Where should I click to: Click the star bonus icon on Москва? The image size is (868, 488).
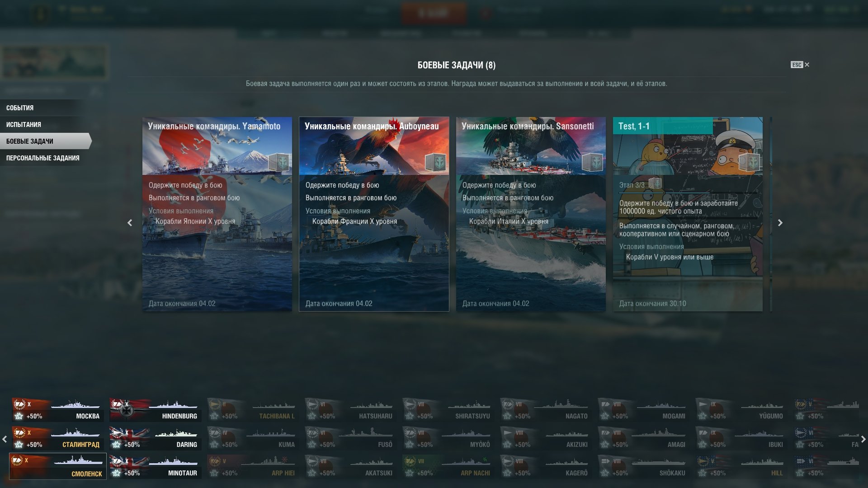coord(19,416)
